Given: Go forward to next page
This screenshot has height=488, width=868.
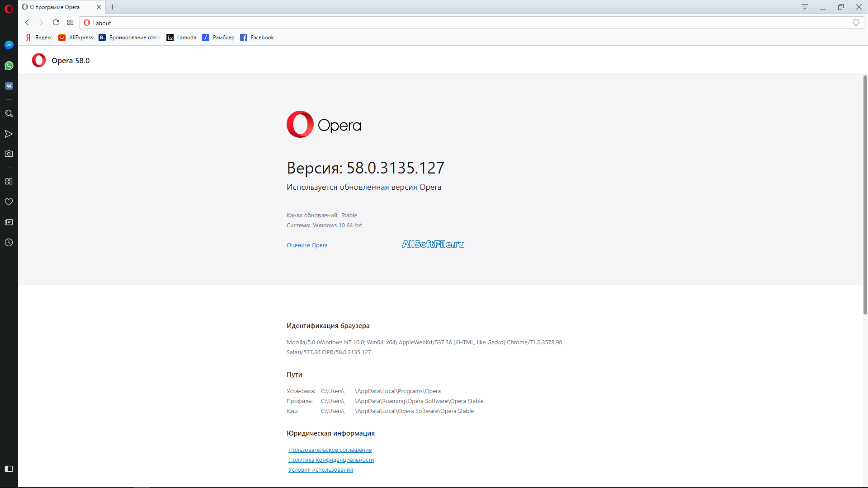Looking at the screenshot, I should [41, 23].
